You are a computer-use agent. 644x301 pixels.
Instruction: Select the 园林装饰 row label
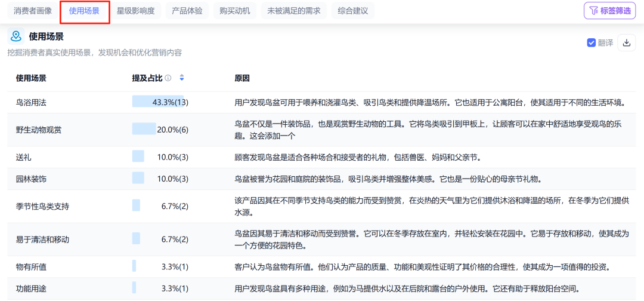31,179
